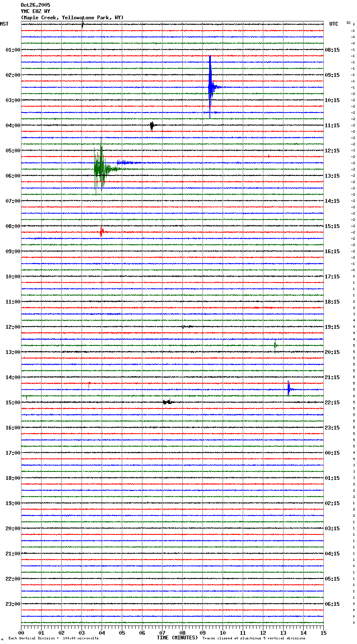Click the 00 minute axis tick label

point(21,633)
